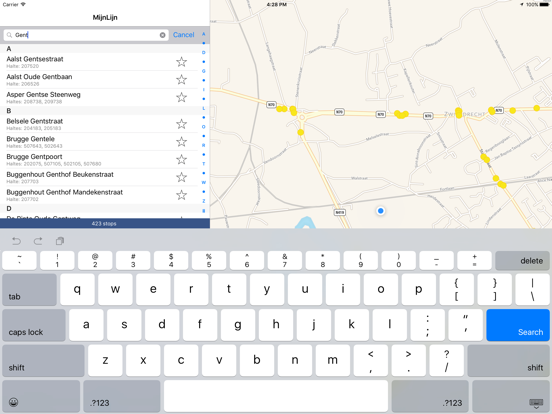Screen dimensions: 552x414
Task: Clear the search field text
Action: pos(162,35)
